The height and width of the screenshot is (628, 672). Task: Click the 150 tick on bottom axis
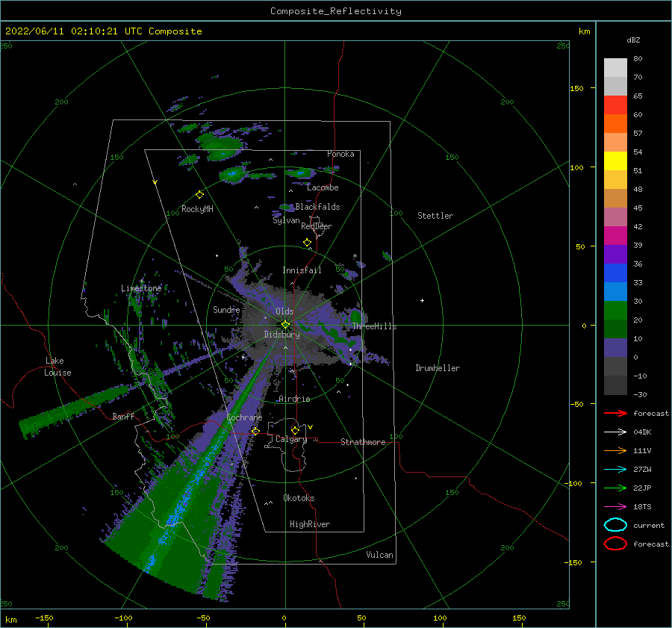519,618
